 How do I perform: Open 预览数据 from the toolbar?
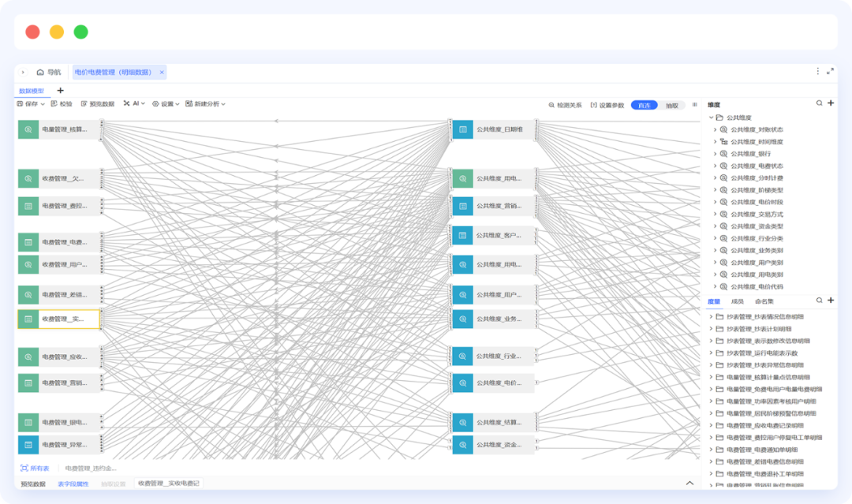click(x=84, y=104)
